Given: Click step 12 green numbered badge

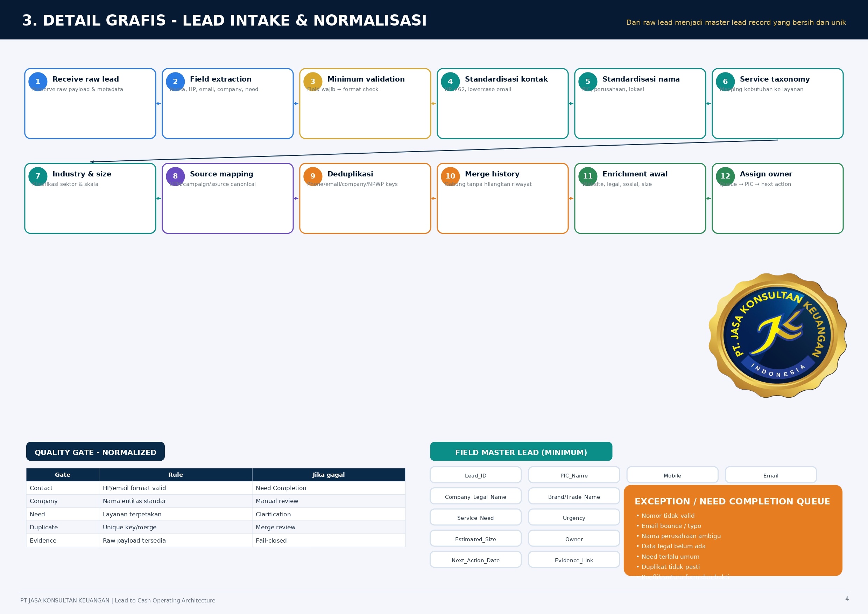Looking at the screenshot, I should point(725,176).
